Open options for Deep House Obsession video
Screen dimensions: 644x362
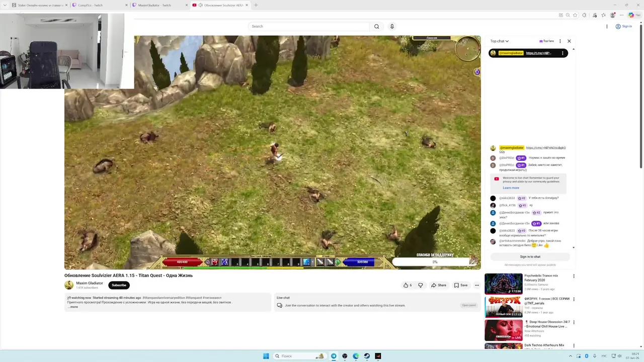click(574, 322)
